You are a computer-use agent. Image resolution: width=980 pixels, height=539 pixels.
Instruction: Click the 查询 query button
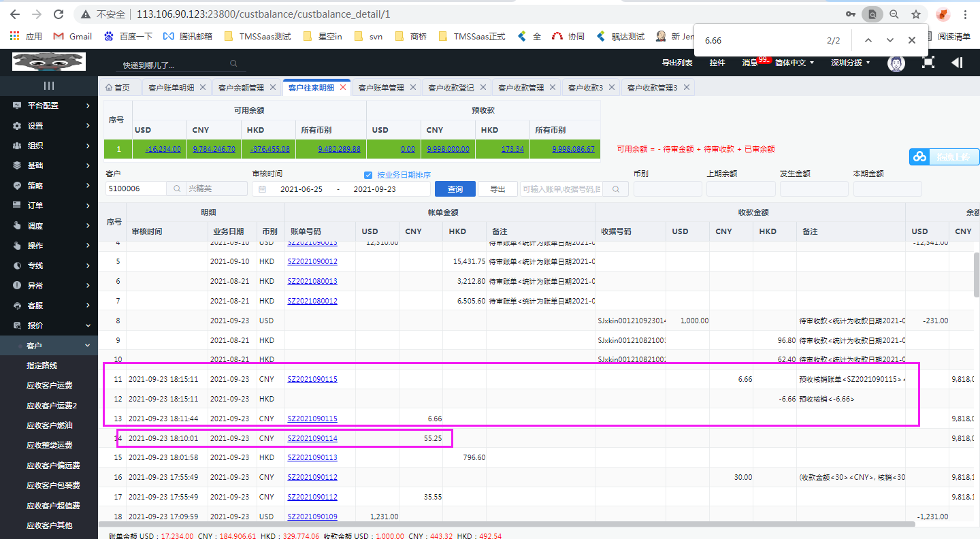455,189
